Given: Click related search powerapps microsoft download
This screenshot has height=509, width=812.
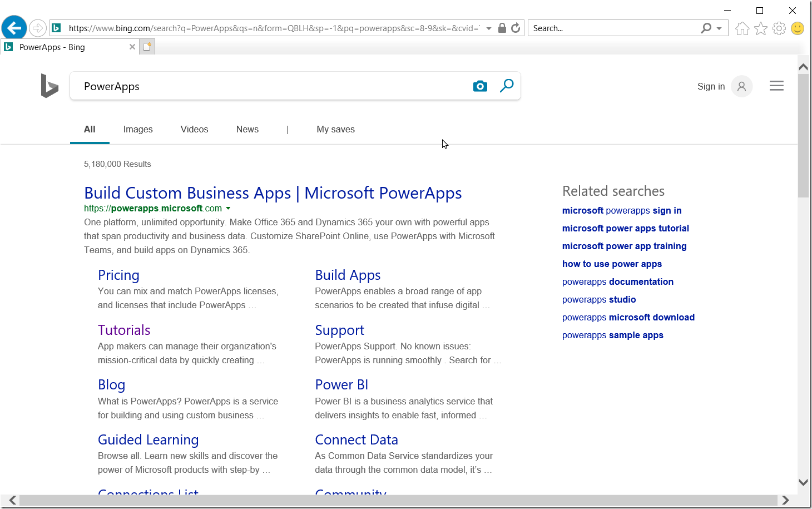Looking at the screenshot, I should pos(628,318).
